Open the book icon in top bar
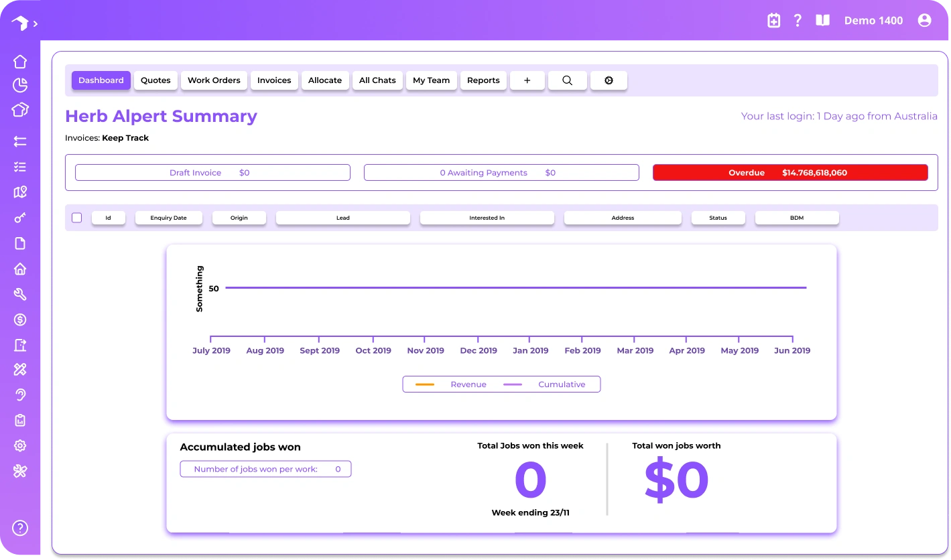The width and height of the screenshot is (951, 560). click(x=822, y=21)
